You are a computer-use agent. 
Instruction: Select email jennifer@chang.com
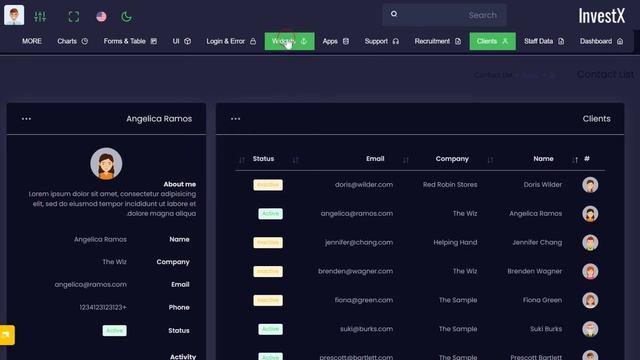click(359, 242)
